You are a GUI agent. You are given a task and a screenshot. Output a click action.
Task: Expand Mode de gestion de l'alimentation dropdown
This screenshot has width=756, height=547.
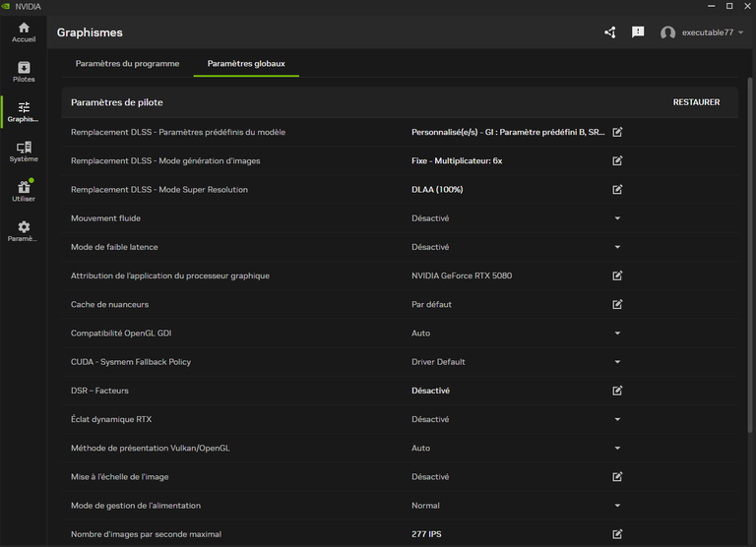point(617,506)
